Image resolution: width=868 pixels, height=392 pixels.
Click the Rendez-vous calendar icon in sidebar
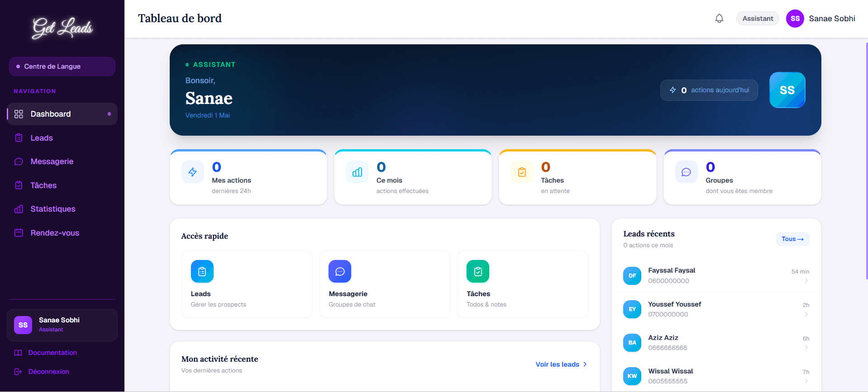19,233
